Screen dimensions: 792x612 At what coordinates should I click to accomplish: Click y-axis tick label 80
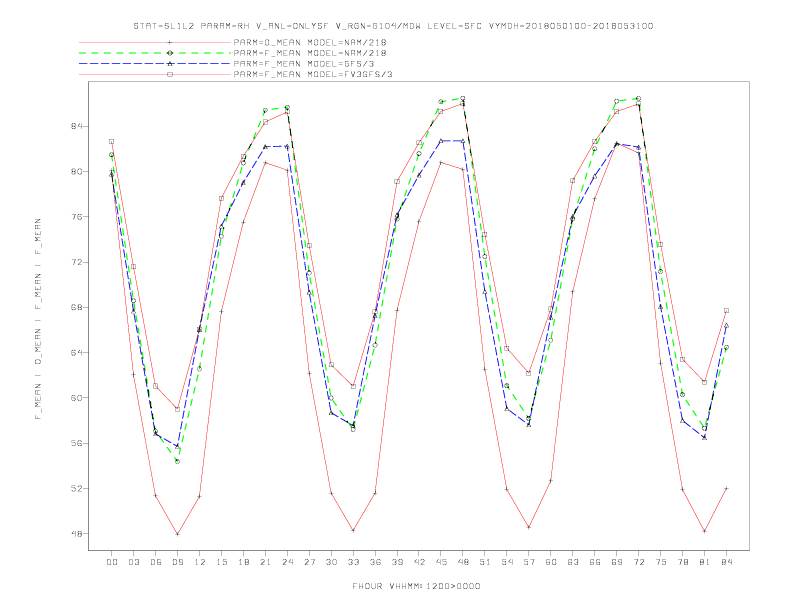[x=76, y=172]
